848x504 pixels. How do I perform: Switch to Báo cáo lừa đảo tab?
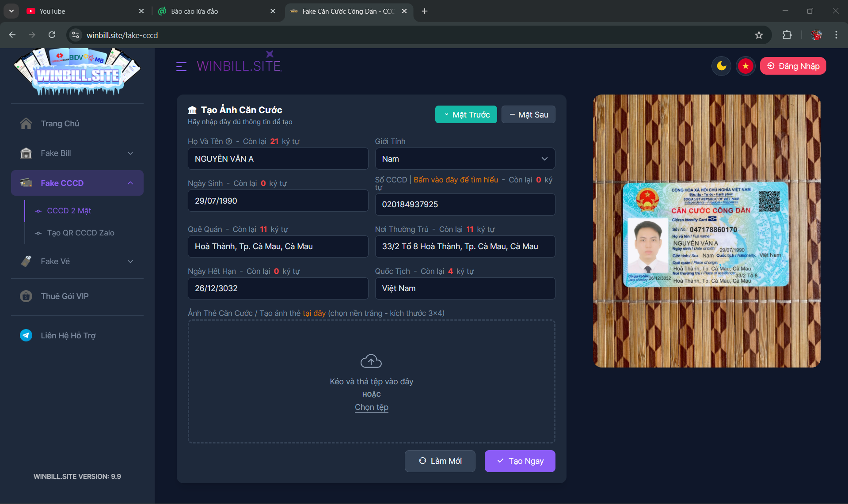click(217, 11)
